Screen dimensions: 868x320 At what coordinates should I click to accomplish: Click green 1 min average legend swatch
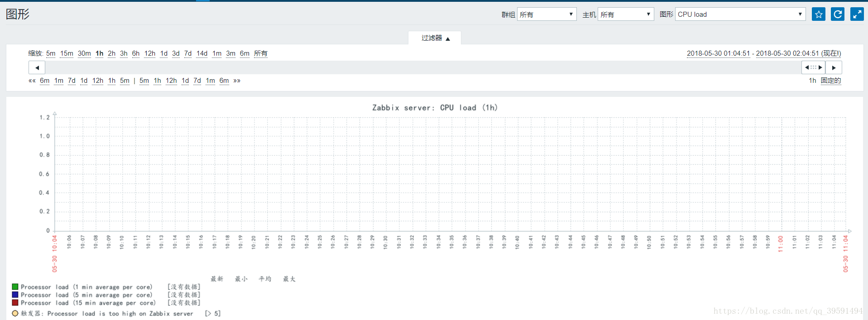coord(15,287)
